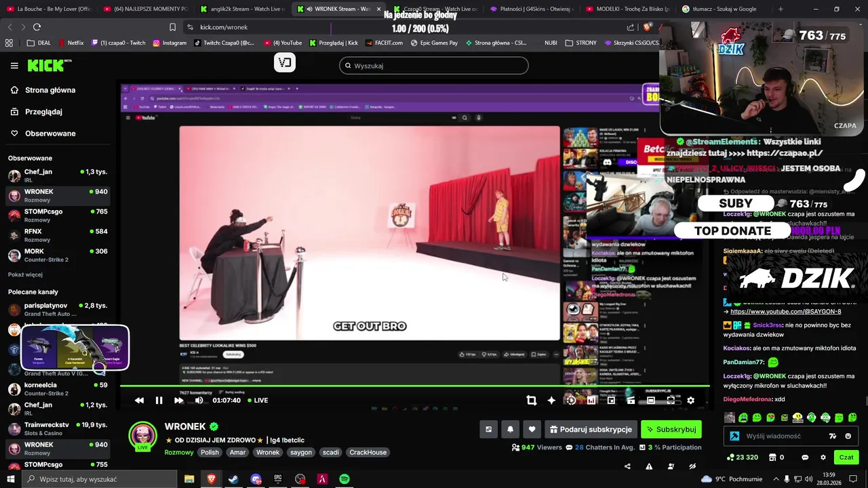This screenshot has height=488, width=868.
Task: Click the moderator hammer badge in chat input
Action: 734,436
